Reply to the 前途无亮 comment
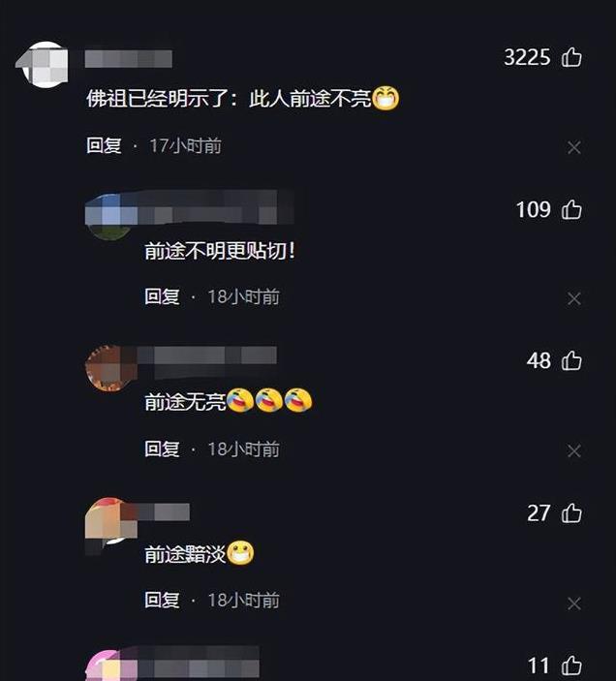Image resolution: width=616 pixels, height=681 pixels. tap(162, 449)
